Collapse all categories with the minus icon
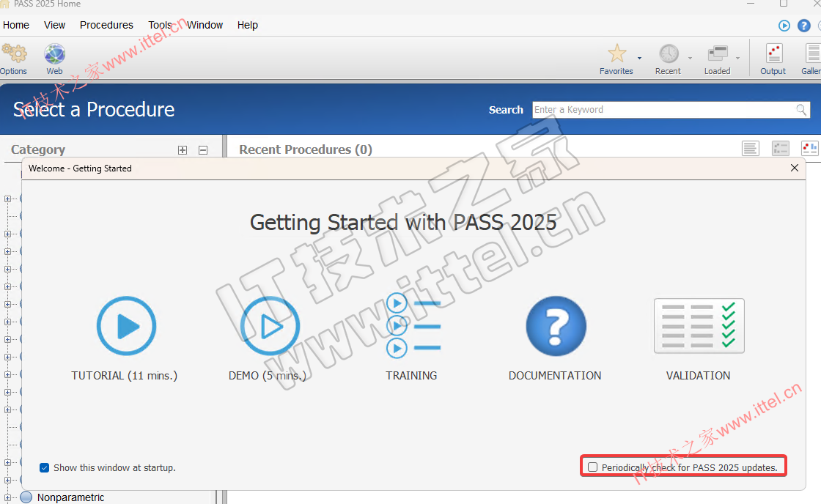This screenshot has width=821, height=504. [203, 150]
